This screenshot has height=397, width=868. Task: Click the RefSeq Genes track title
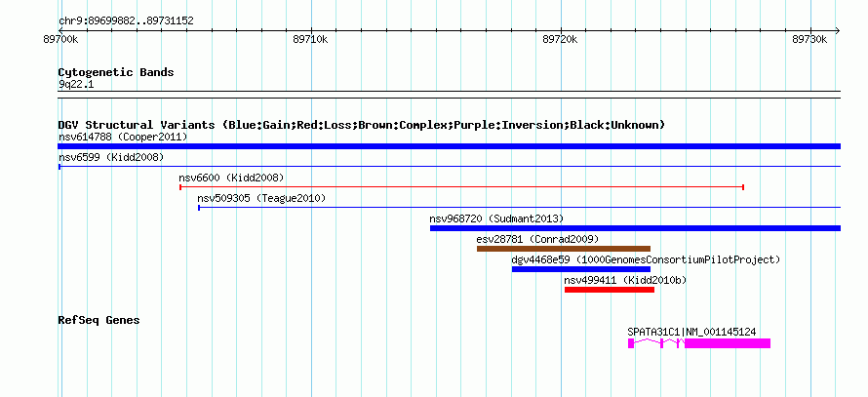(99, 320)
